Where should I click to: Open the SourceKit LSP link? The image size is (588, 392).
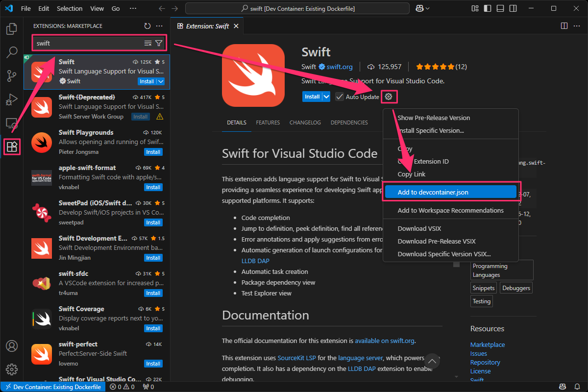pos(296,358)
